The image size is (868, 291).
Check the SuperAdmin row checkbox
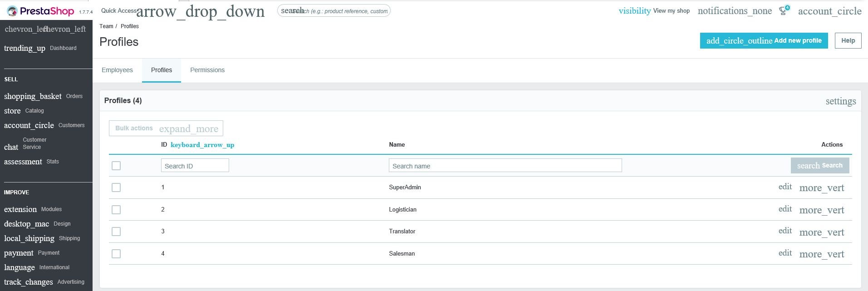coord(116,187)
